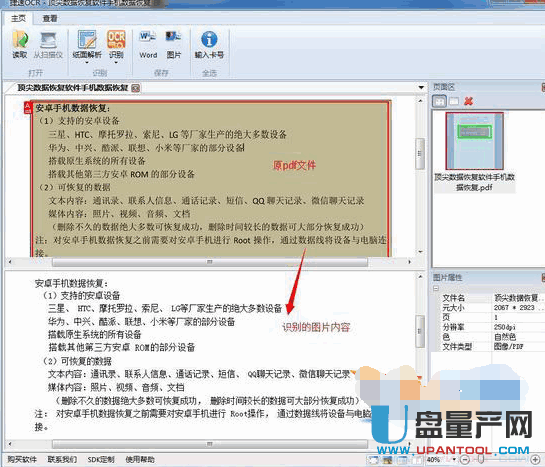Switch to the 主页 ribbon tab
Screen dimensions: 545x467
point(18,18)
